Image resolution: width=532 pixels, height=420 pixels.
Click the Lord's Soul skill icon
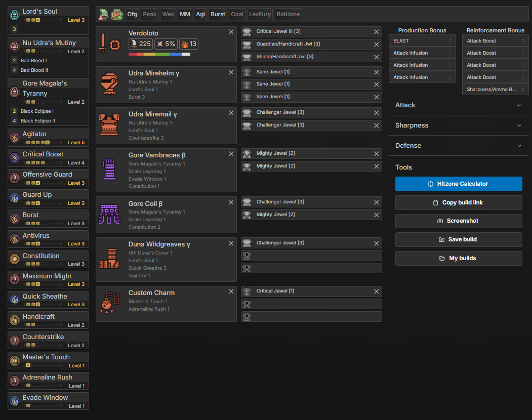14,15
